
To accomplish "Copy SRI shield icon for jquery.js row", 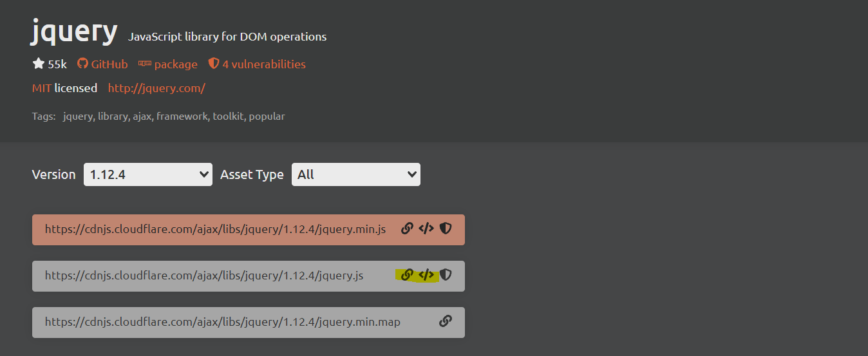I will click(446, 275).
